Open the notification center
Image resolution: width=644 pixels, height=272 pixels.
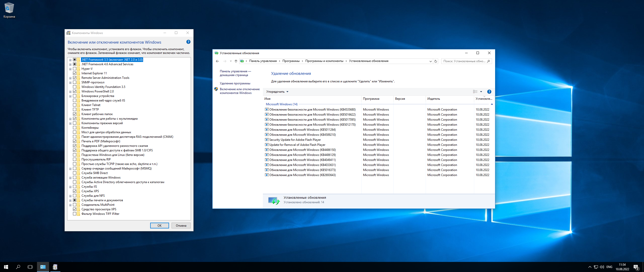[x=636, y=267]
